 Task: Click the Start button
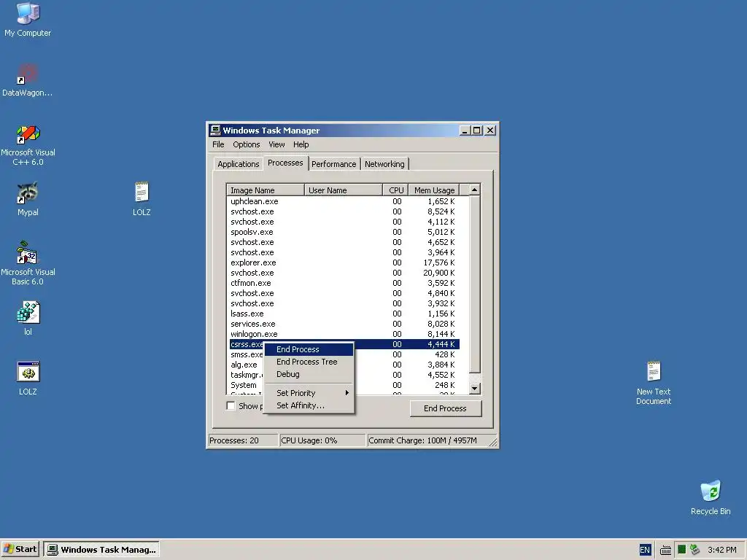click(20, 550)
